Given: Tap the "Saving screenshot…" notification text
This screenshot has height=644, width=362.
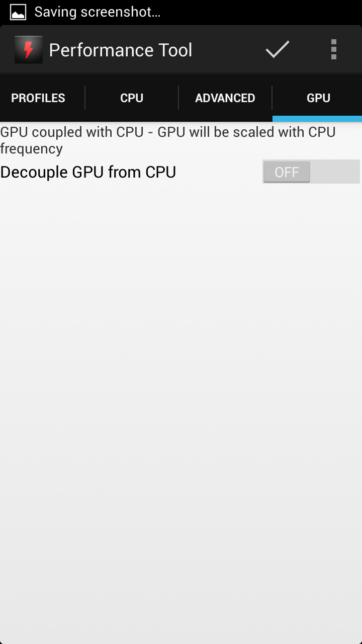Looking at the screenshot, I should click(98, 12).
